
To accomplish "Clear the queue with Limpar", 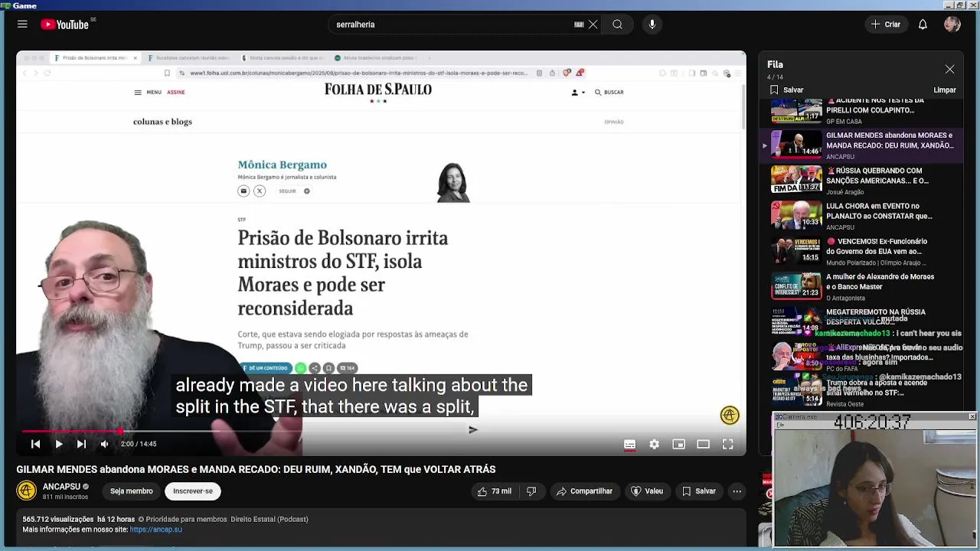I will tap(945, 90).
